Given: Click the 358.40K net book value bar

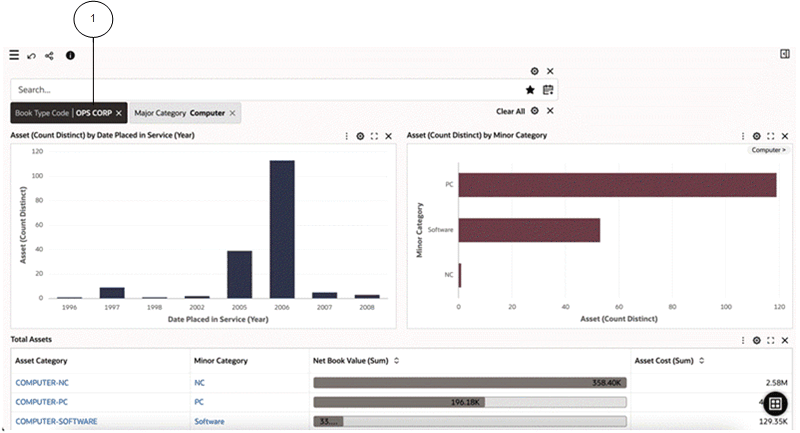Looking at the screenshot, I should [470, 383].
